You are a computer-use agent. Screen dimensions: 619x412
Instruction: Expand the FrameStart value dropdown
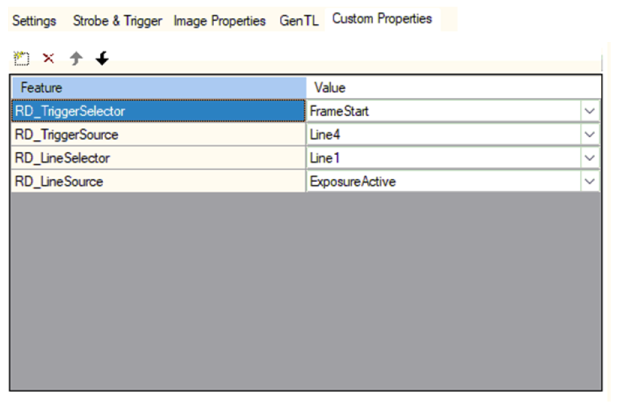click(589, 110)
